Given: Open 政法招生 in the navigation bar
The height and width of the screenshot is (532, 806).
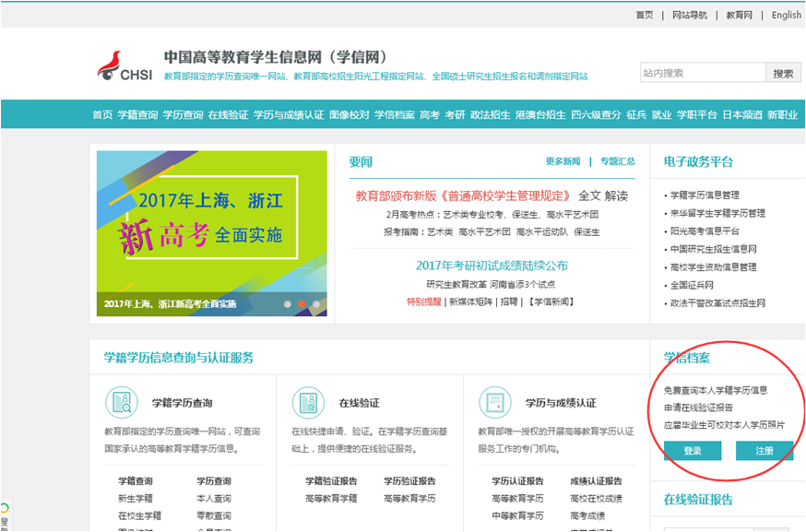Looking at the screenshot, I should click(491, 114).
